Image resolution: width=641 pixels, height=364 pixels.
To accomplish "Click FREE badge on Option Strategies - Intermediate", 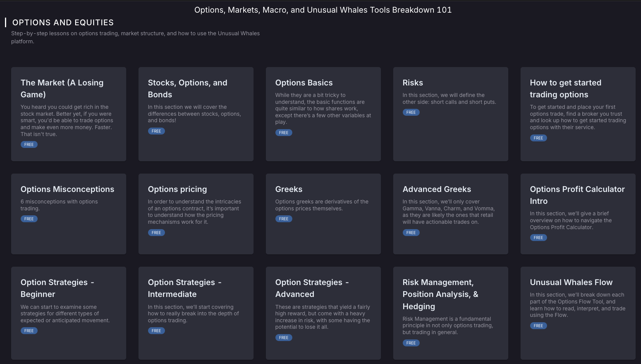I will tap(157, 331).
